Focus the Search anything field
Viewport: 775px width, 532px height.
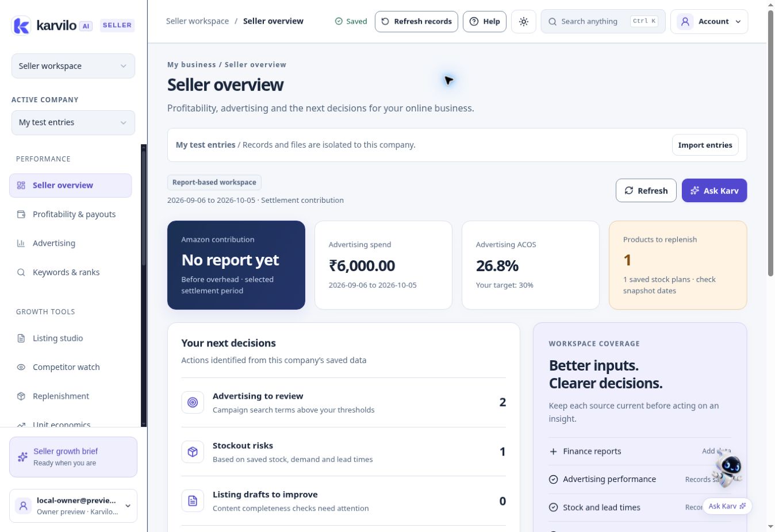pos(603,22)
